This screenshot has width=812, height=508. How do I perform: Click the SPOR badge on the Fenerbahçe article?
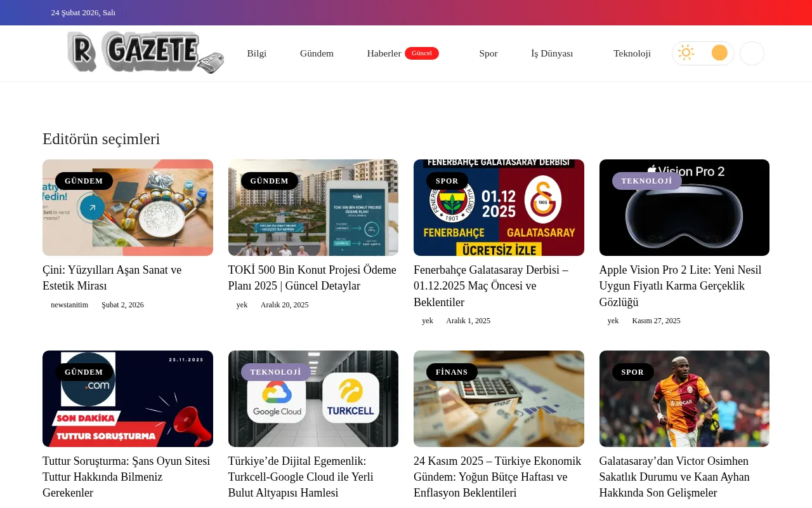pyautogui.click(x=447, y=181)
